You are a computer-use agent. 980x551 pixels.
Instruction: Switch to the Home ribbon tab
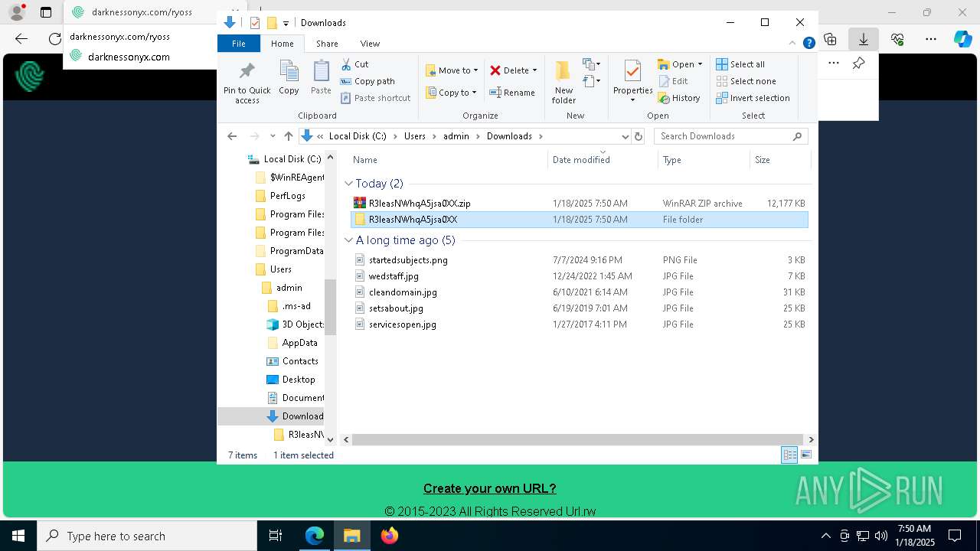pos(282,44)
